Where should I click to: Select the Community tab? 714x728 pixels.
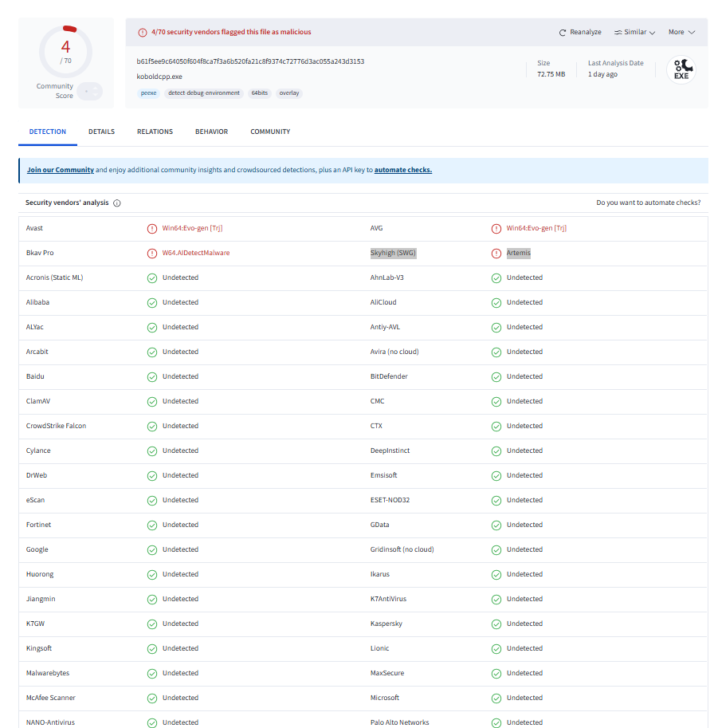click(x=270, y=132)
